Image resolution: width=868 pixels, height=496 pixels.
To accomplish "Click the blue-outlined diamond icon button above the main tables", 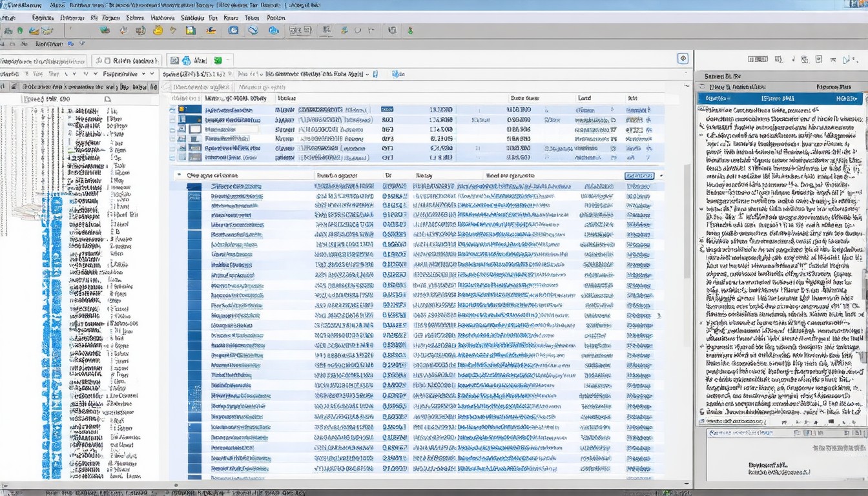I will tap(683, 59).
